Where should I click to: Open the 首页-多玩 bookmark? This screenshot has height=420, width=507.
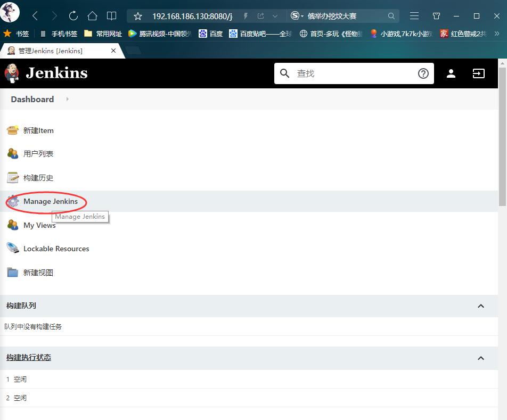(x=331, y=34)
